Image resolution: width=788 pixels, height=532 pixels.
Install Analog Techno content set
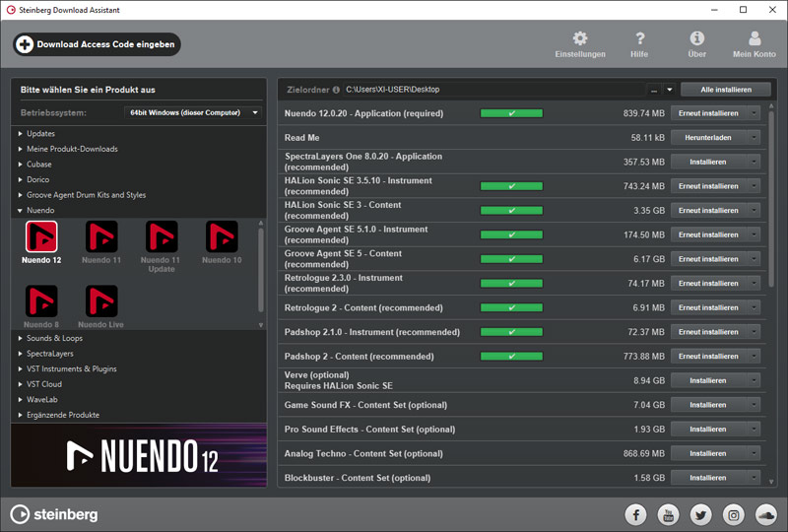coord(708,453)
